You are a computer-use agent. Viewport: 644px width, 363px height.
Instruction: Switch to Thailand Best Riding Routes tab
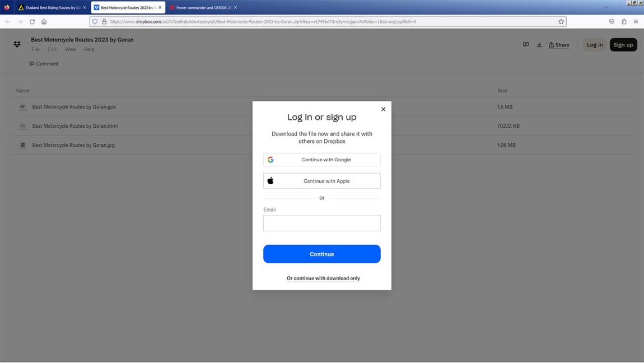click(x=50, y=8)
